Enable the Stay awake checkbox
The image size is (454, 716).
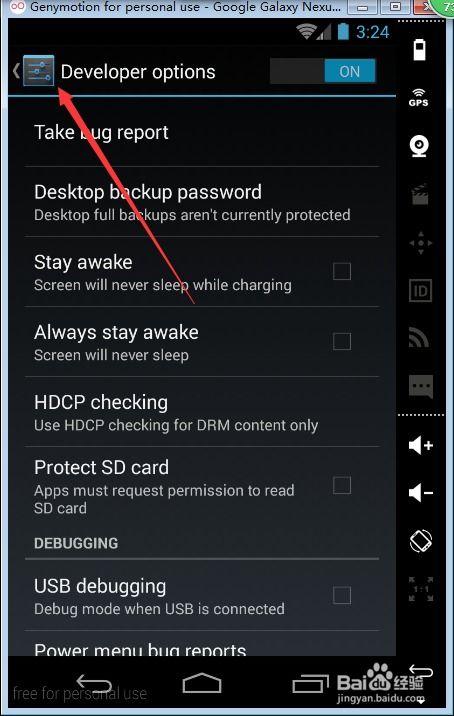(342, 271)
